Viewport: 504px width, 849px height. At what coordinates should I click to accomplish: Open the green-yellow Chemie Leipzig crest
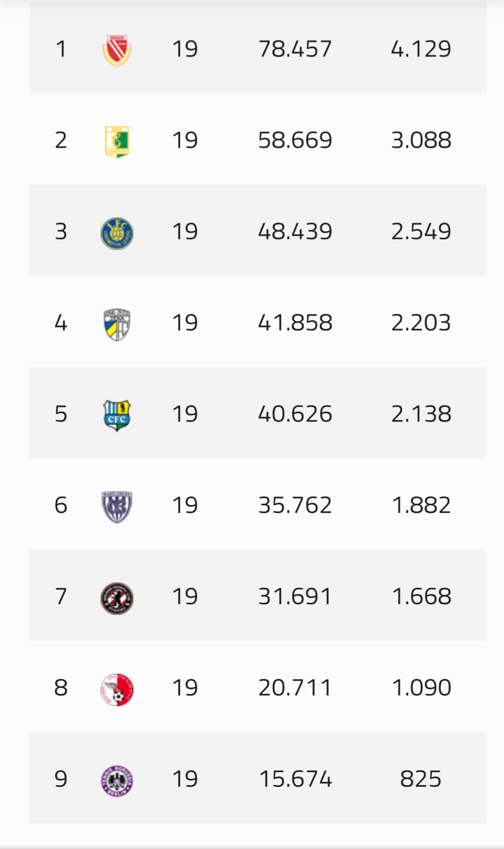(x=117, y=141)
